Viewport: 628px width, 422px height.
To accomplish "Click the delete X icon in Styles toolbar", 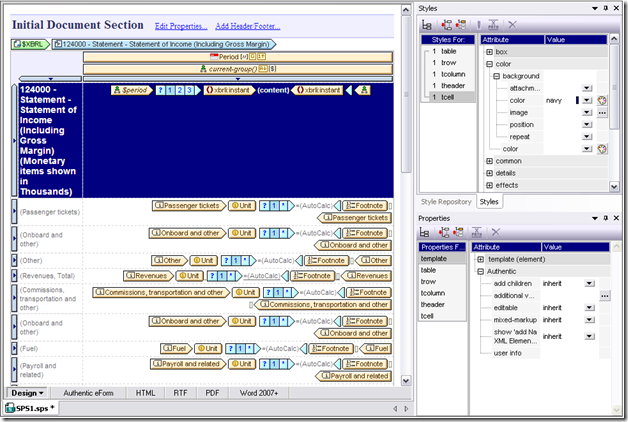I will pos(512,25).
